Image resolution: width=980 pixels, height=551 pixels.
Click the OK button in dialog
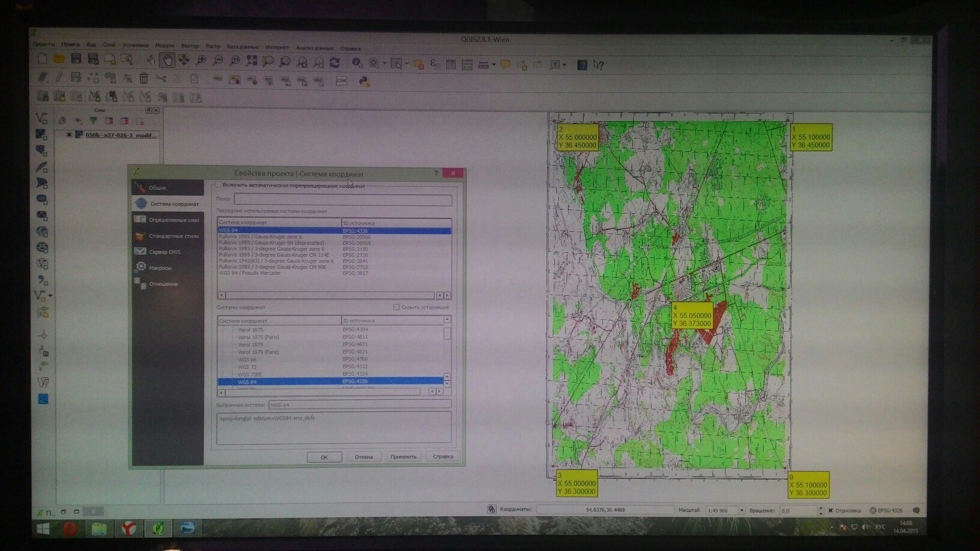324,457
